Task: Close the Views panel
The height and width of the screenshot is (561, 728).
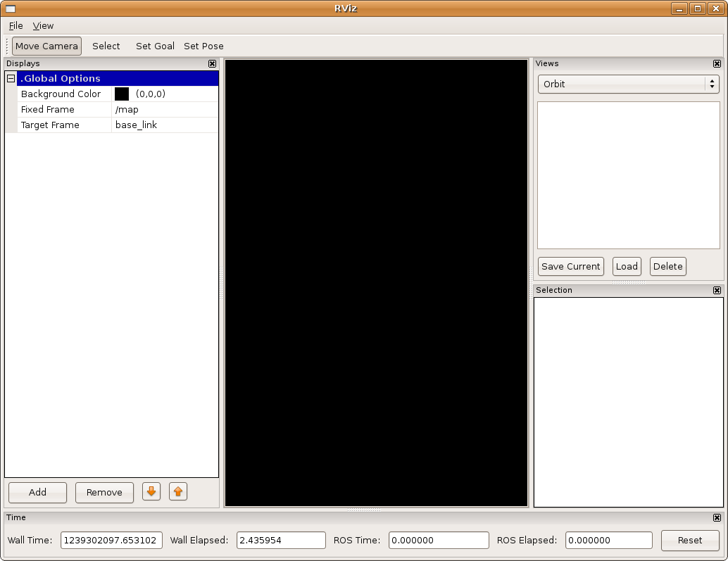Action: pos(717,63)
